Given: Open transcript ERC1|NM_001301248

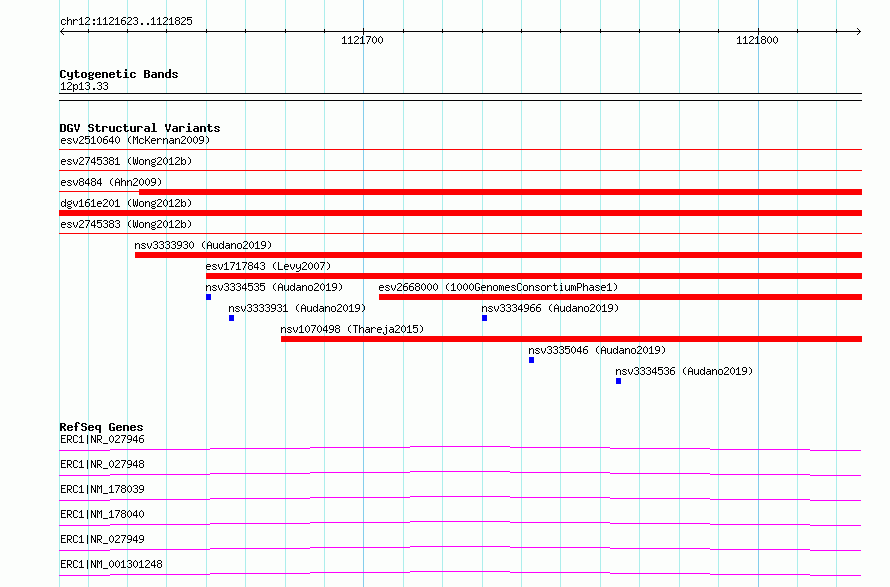Looking at the screenshot, I should [x=111, y=564].
